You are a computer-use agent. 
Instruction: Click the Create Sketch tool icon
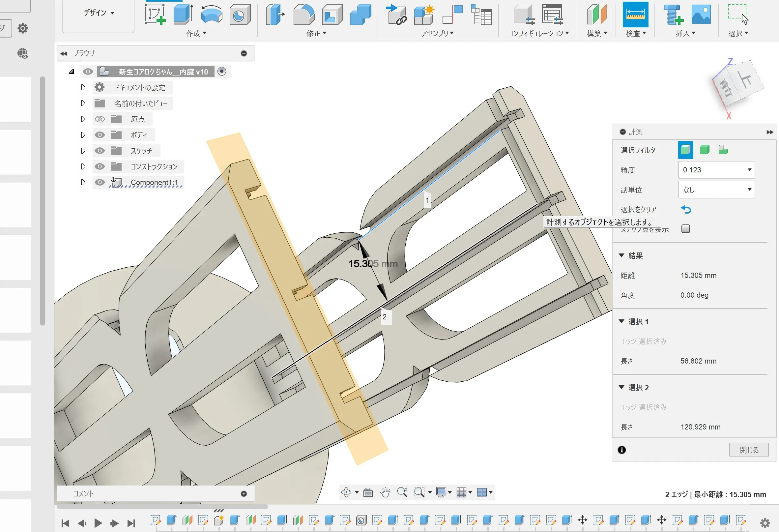click(x=155, y=15)
